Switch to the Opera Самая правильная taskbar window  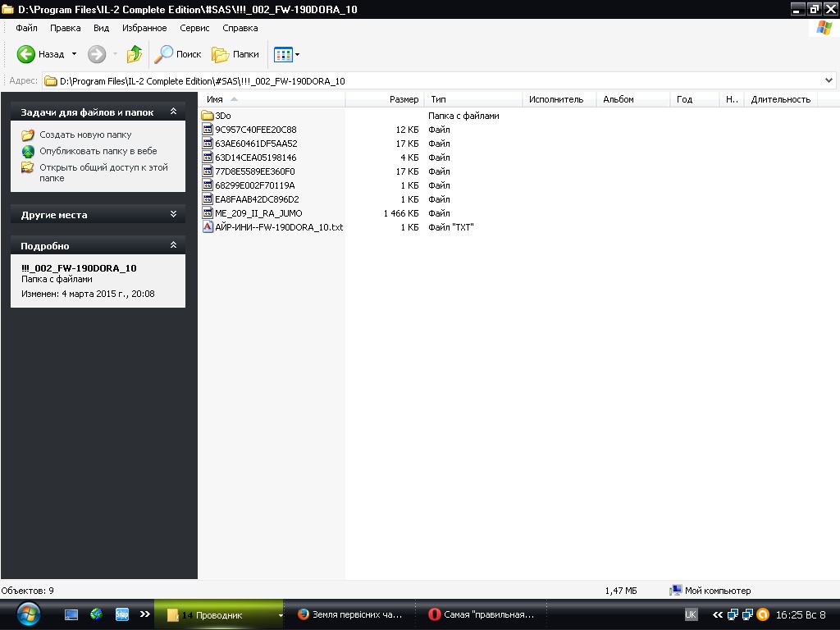482,614
